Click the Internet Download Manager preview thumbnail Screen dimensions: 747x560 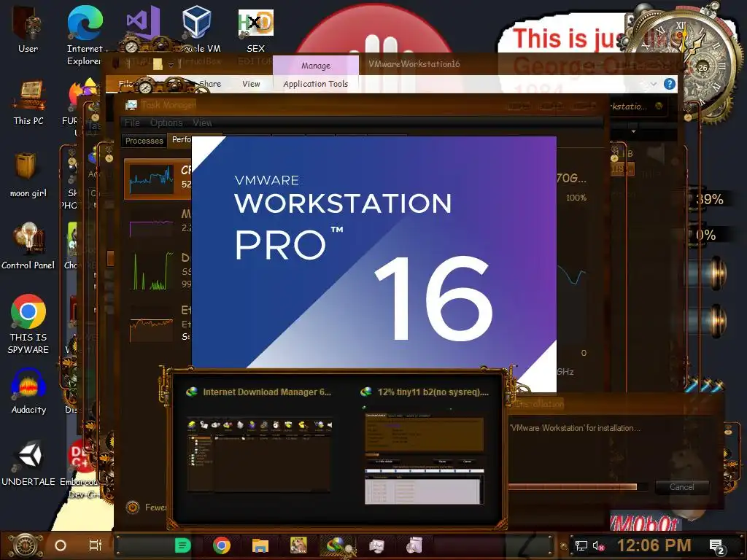click(259, 455)
